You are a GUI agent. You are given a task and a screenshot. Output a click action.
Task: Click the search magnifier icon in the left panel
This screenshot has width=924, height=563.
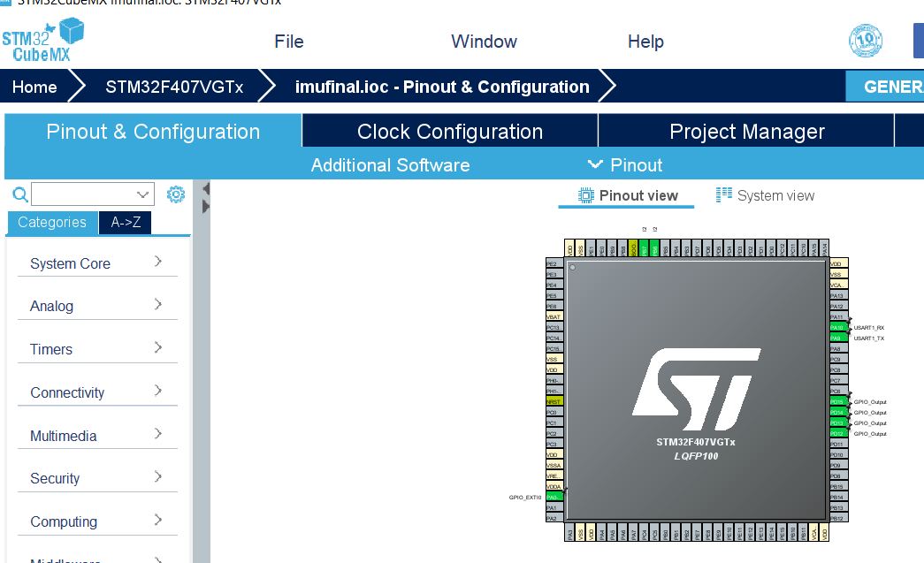pos(20,194)
